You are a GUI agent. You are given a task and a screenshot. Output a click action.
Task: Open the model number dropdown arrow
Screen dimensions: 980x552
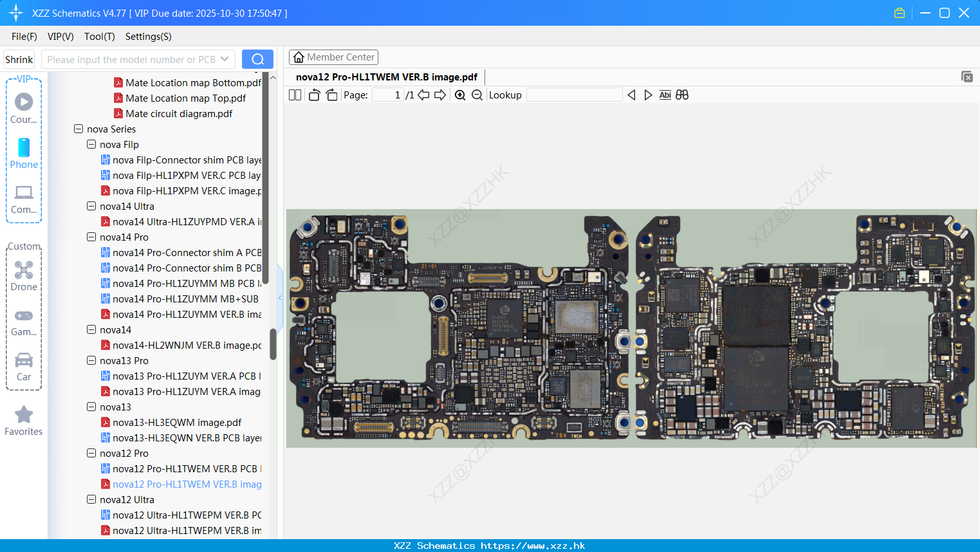click(225, 59)
